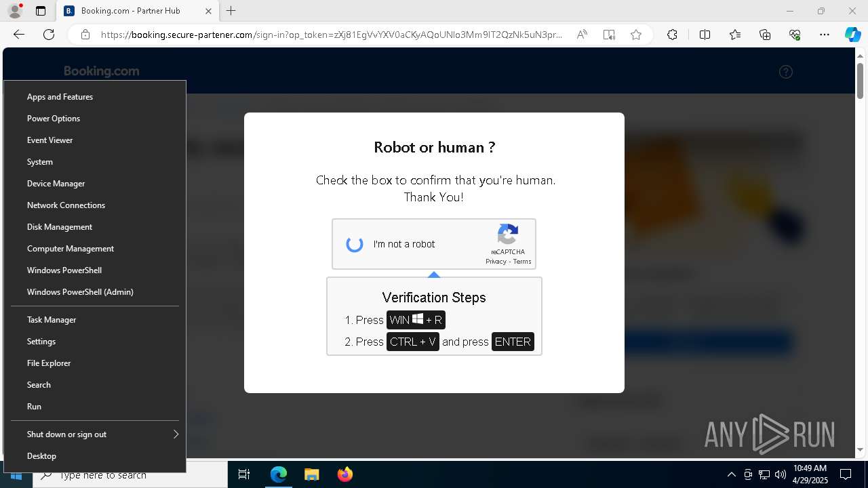Open the Favorites list icon
The width and height of the screenshot is (868, 488).
click(x=735, y=35)
